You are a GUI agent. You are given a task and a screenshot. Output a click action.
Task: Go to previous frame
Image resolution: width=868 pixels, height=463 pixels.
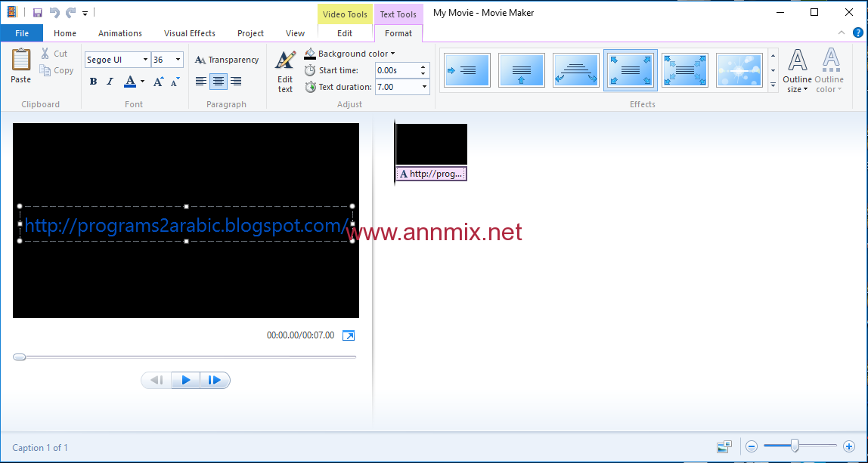(157, 380)
